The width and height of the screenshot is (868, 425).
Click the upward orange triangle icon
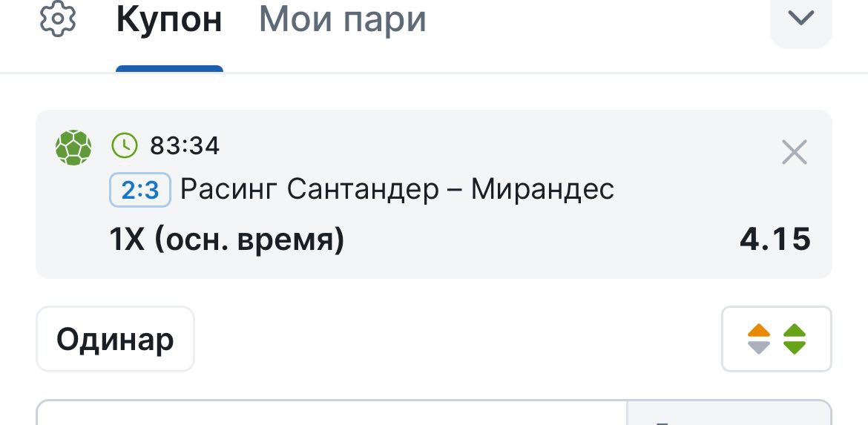coord(758,330)
